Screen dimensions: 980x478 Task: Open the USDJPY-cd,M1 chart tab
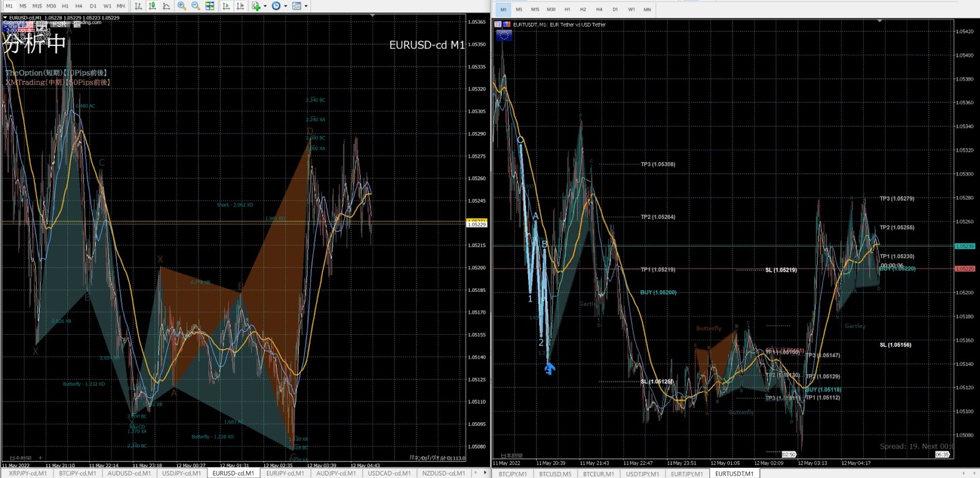181,473
